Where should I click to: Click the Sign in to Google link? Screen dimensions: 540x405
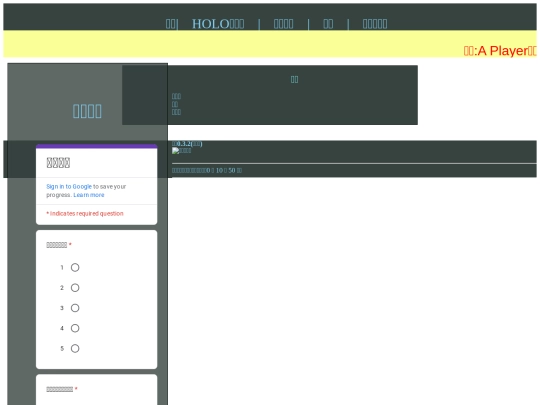[69, 186]
